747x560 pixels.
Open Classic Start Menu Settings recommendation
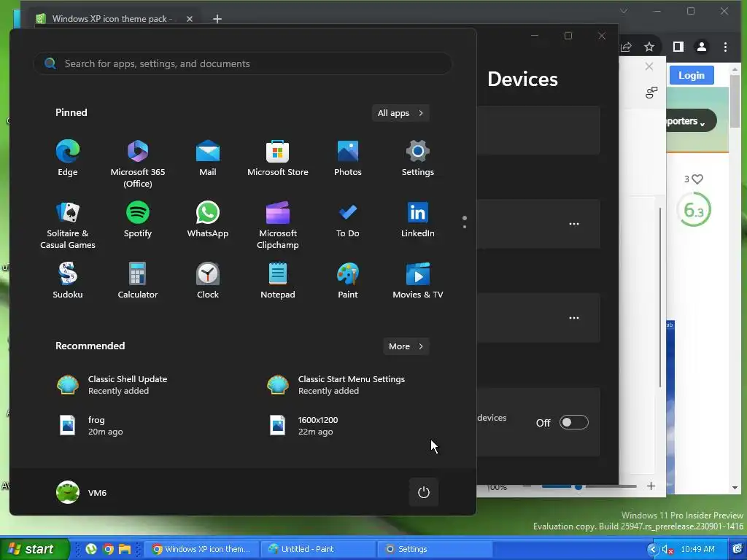pos(336,385)
